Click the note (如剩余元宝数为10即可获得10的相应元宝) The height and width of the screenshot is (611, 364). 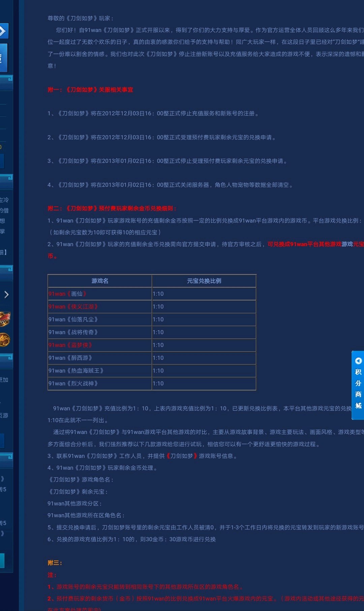tap(105, 232)
